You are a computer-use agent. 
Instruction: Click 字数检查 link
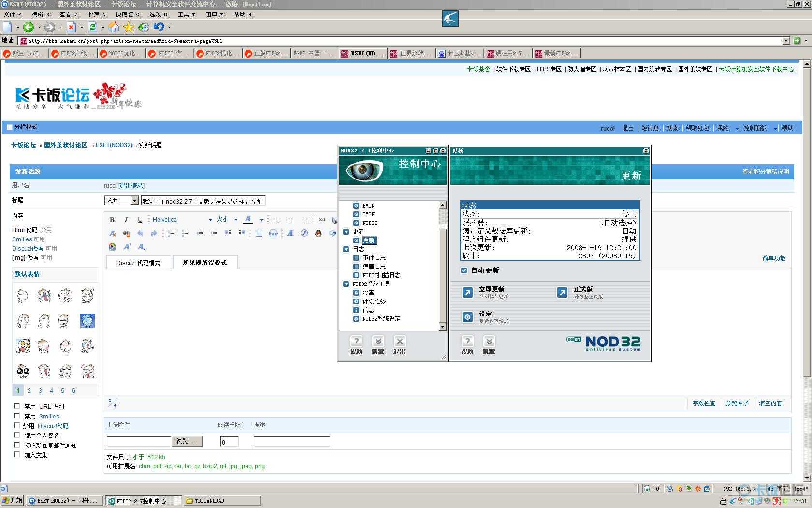(x=704, y=403)
